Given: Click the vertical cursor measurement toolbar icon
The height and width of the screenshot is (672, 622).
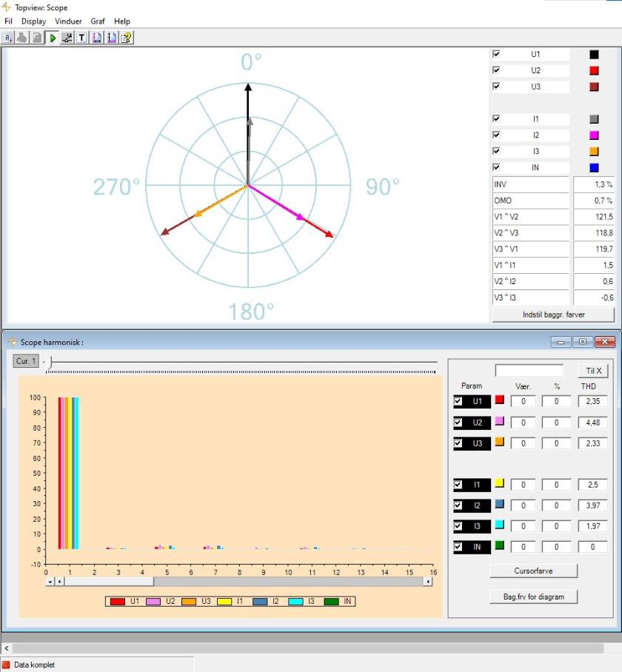Looking at the screenshot, I should (x=112, y=38).
